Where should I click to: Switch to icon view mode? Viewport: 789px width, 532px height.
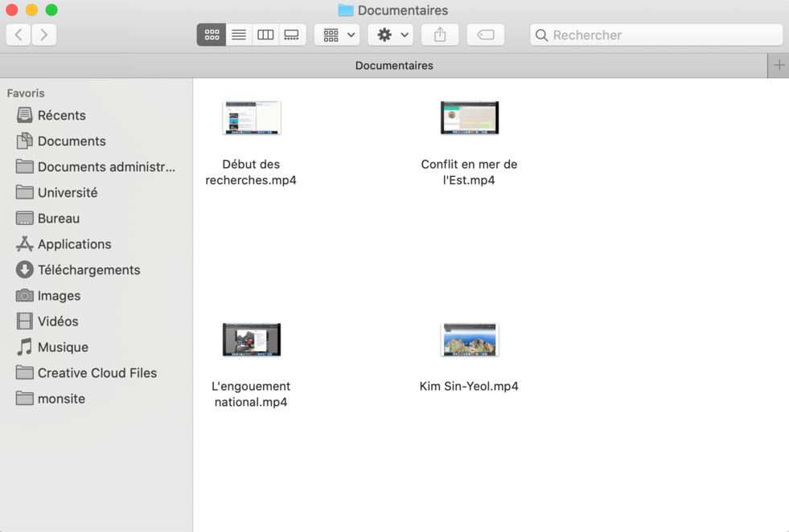pyautogui.click(x=212, y=35)
